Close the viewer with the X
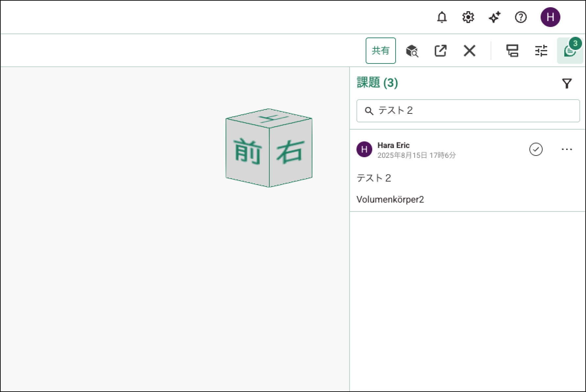 click(469, 51)
